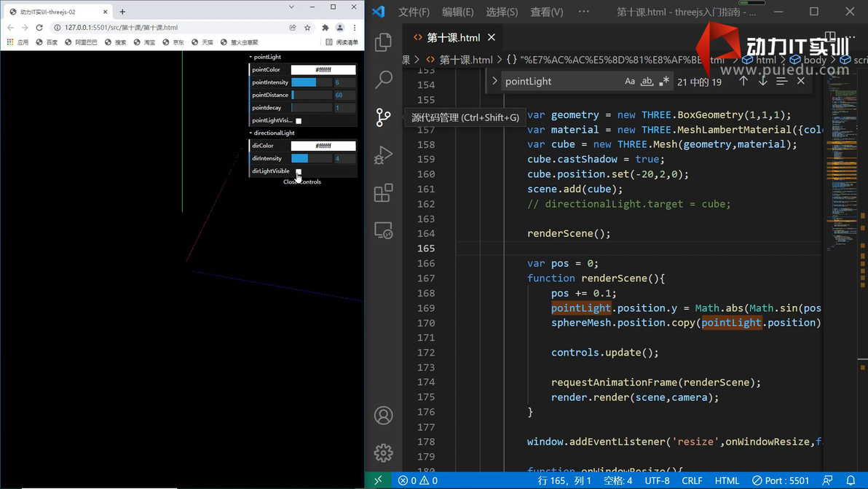Open the 文件(F) menu
The height and width of the screenshot is (489, 868).
pos(414,12)
